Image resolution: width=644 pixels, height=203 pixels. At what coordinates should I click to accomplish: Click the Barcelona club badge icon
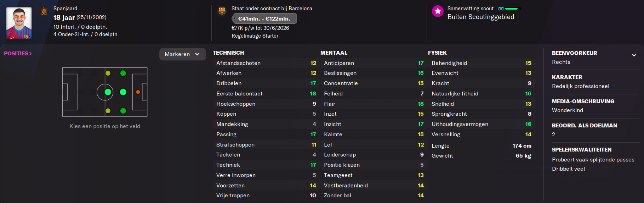point(222,11)
